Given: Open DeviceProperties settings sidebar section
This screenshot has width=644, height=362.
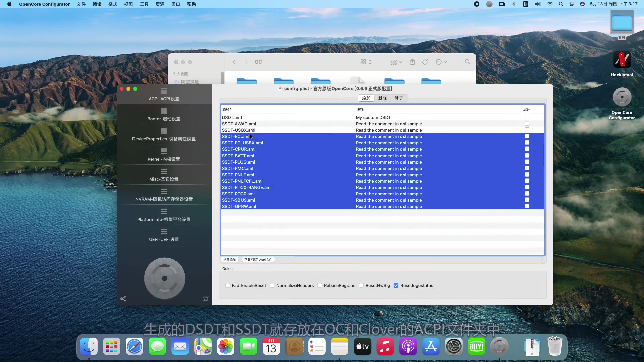Looking at the screenshot, I should click(164, 135).
